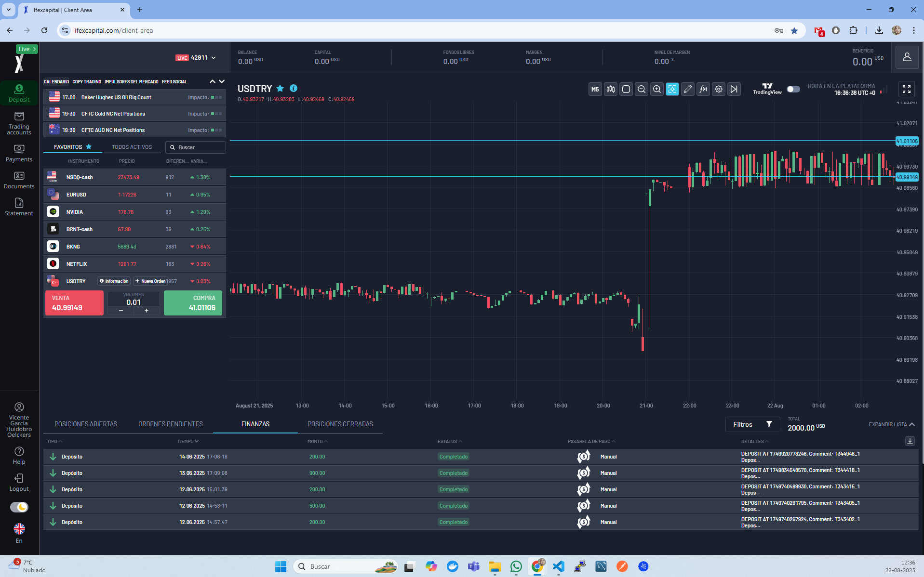Open chart settings gear

pyautogui.click(x=719, y=89)
